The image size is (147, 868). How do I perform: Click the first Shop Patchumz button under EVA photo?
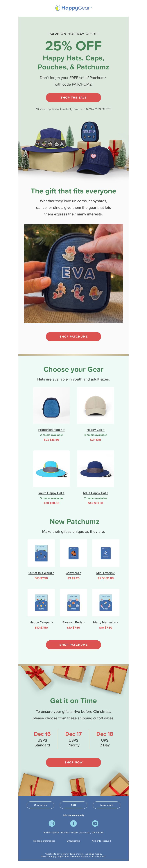[73, 336]
